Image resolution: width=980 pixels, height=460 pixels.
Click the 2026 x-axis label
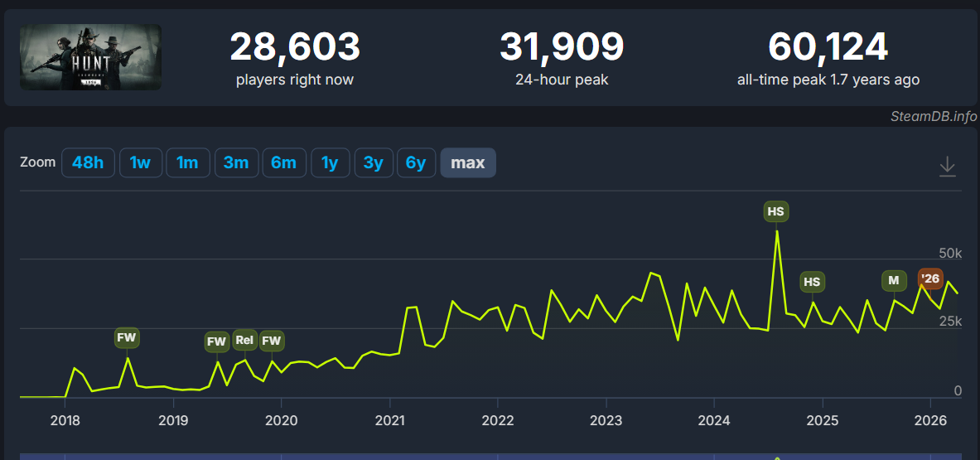(931, 419)
